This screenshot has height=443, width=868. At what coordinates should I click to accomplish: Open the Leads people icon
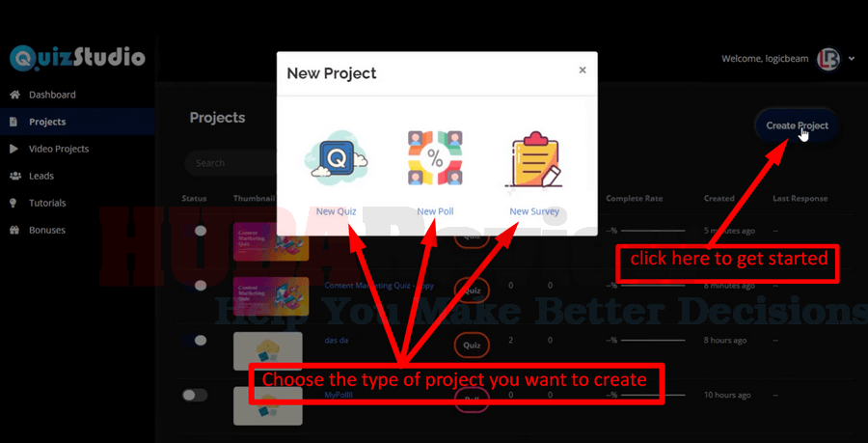[x=14, y=176]
